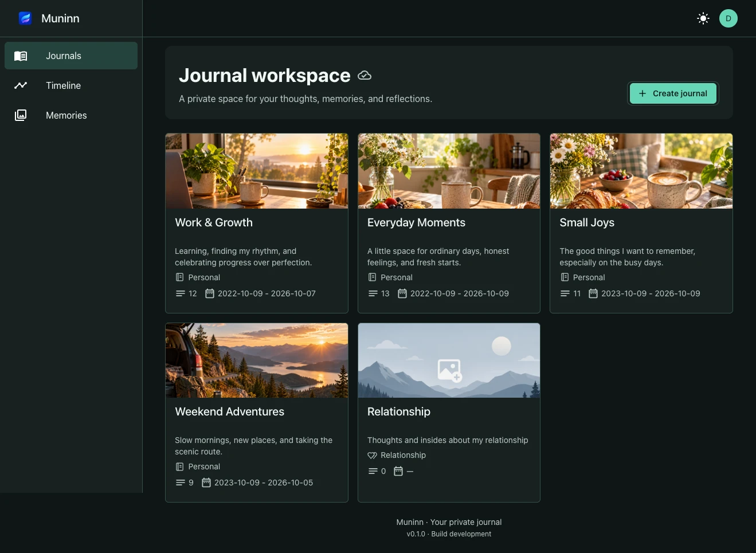
Task: Open the Small Joys cover photo
Action: pyautogui.click(x=641, y=171)
